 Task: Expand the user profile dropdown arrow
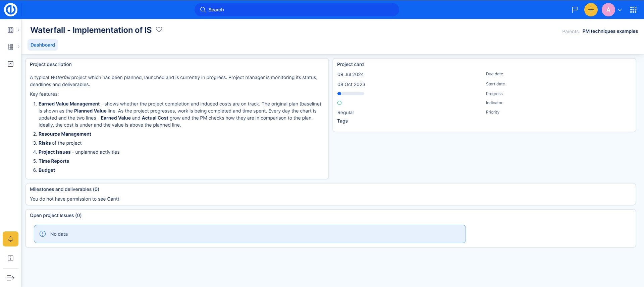point(620,10)
